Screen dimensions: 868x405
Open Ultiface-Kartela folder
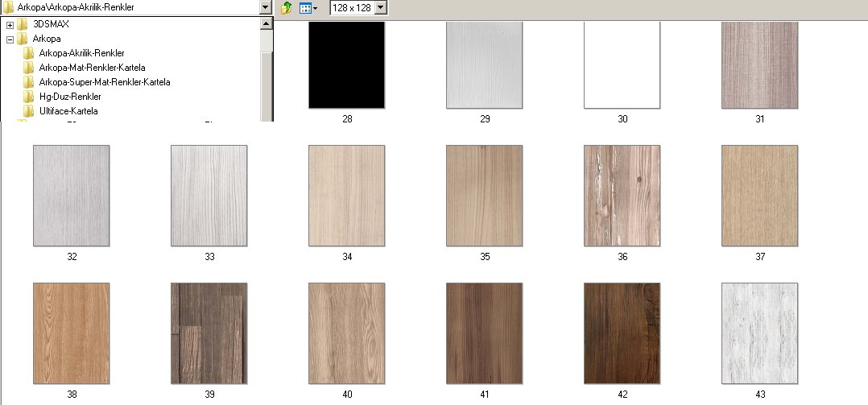[x=68, y=110]
